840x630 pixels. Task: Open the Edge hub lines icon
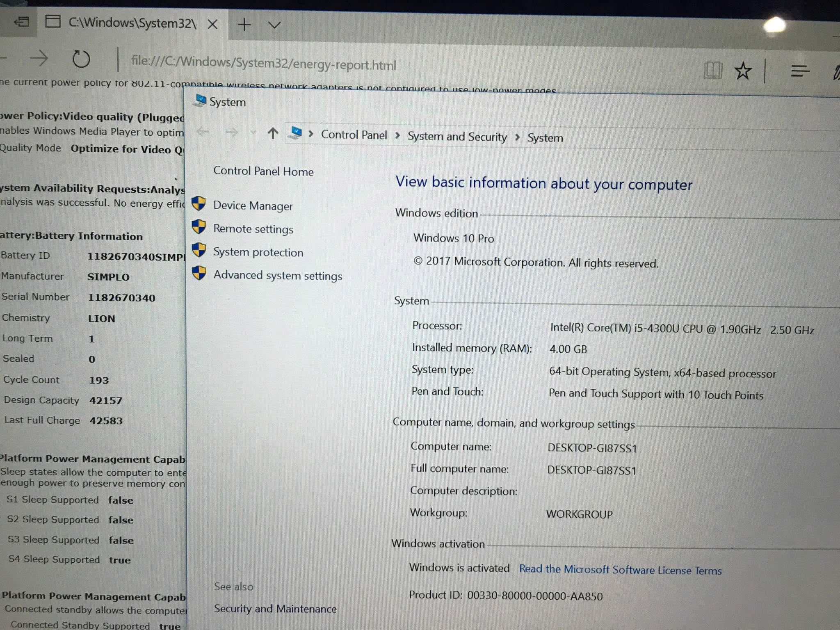[x=800, y=72]
